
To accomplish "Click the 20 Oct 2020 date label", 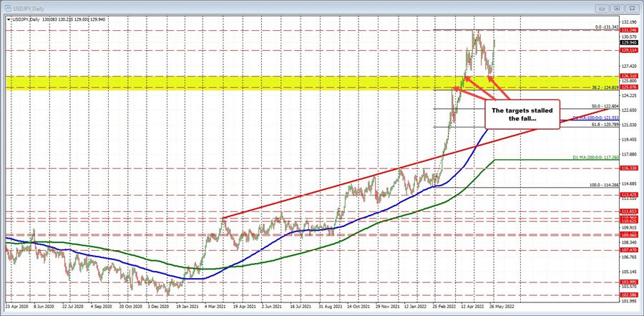I will [x=130, y=307].
